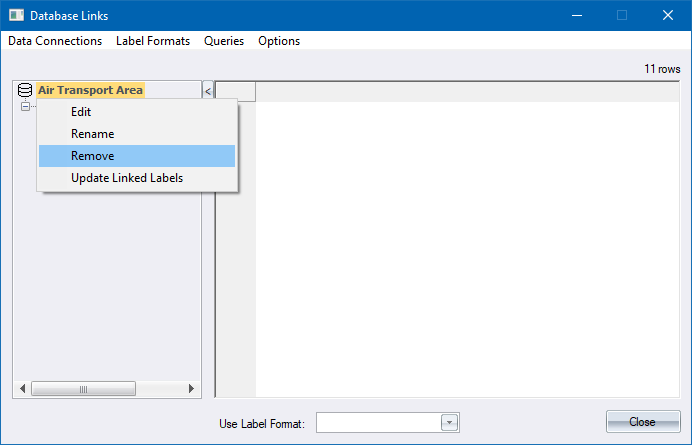Open the Queries menu

[224, 41]
